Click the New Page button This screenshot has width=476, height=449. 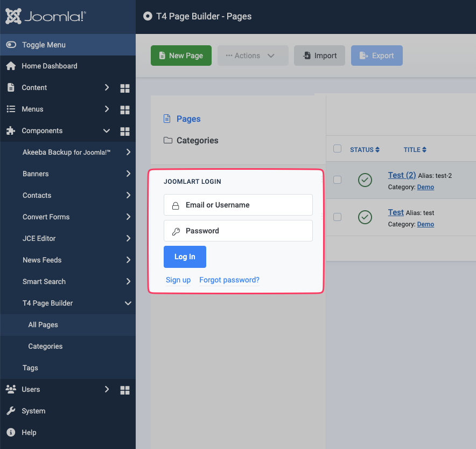tap(181, 56)
